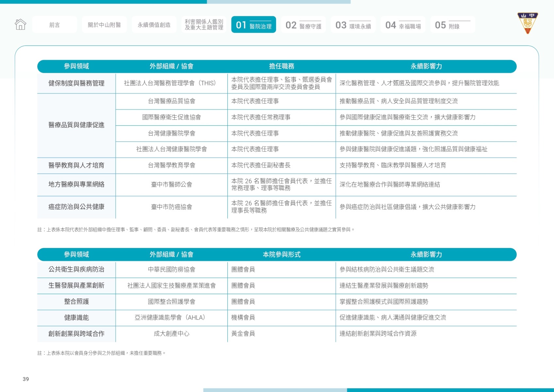The width and height of the screenshot is (554, 392).
Task: Select the 01 醫院治理 tab
Action: pos(253,25)
